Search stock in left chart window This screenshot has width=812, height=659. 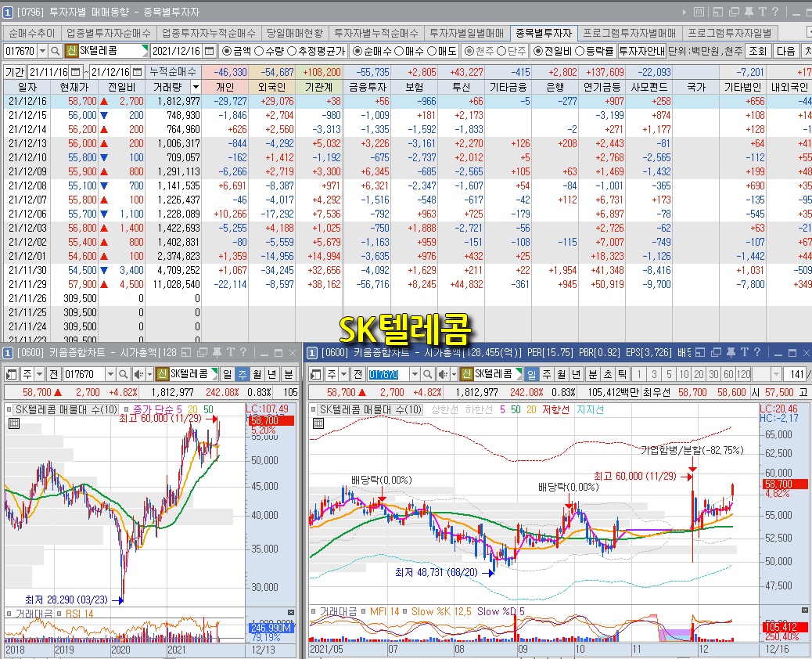(x=124, y=373)
